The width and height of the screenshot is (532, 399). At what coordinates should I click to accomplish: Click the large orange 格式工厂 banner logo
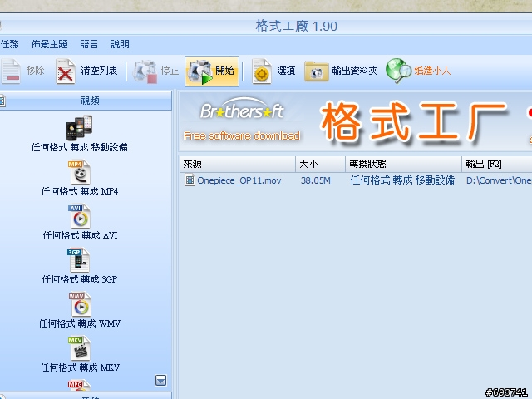pos(414,121)
